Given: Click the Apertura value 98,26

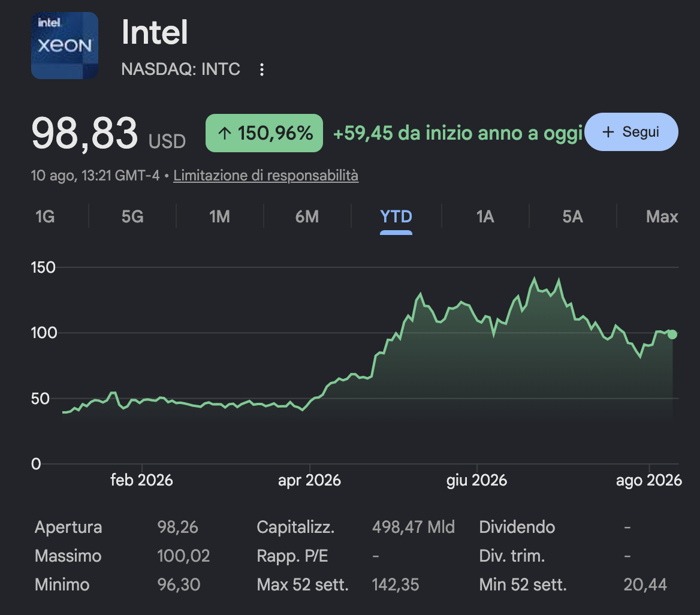Looking at the screenshot, I should tap(177, 527).
